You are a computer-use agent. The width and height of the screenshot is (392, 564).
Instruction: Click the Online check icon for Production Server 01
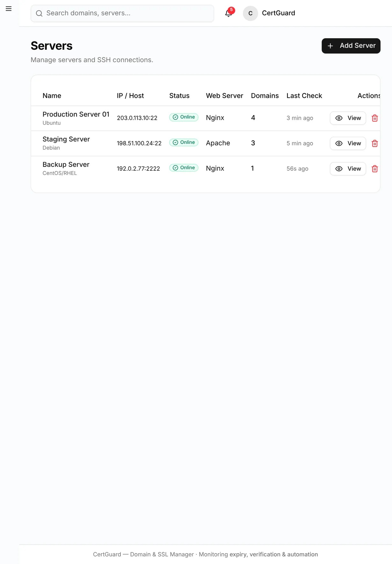tap(175, 117)
